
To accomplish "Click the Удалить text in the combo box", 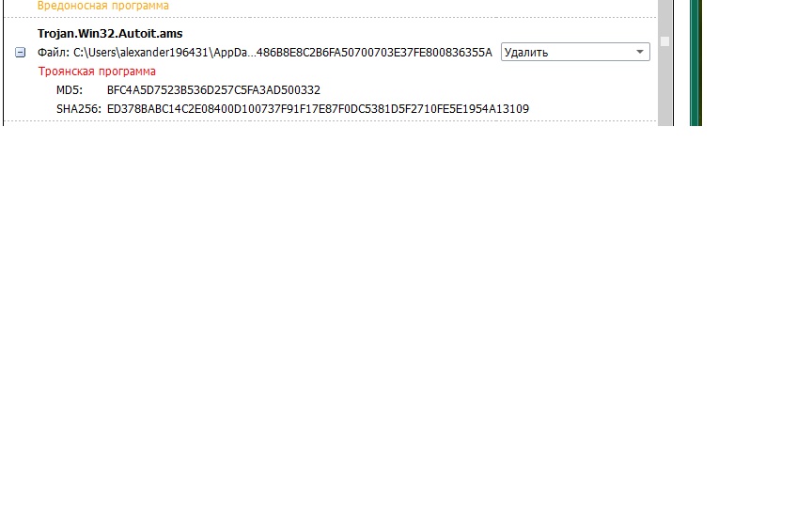I will pos(526,53).
